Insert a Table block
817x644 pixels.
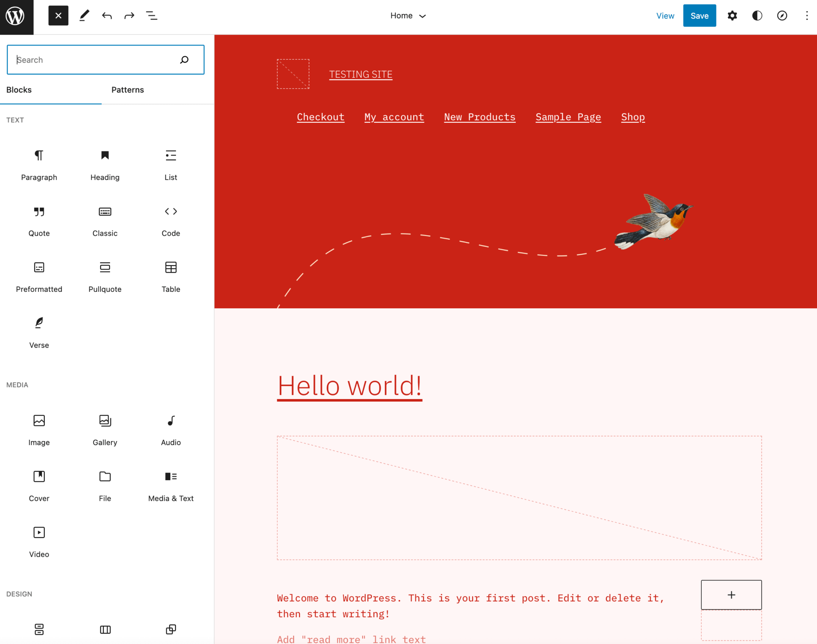[x=171, y=277]
